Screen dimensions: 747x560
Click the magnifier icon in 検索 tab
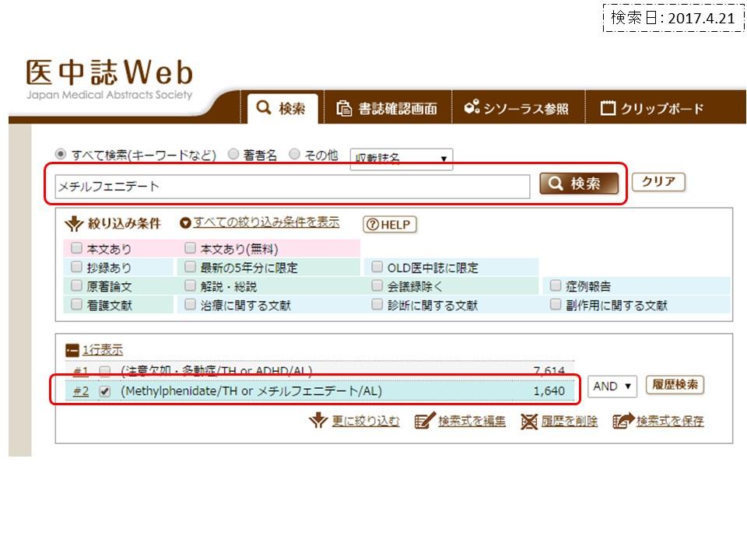264,107
